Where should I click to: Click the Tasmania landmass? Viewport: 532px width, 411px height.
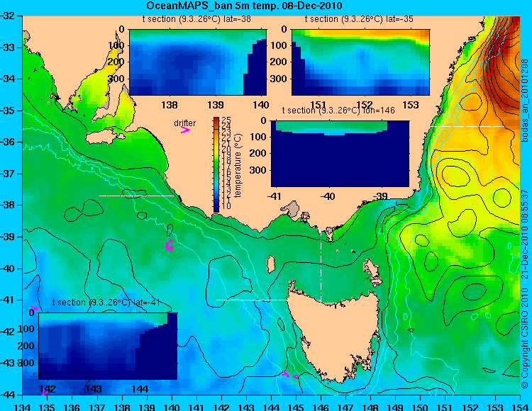pos(336,339)
